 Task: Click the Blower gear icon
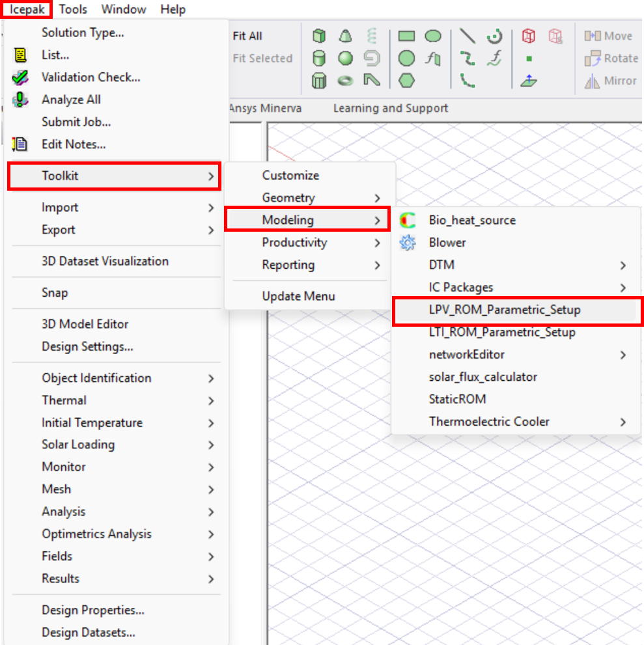[408, 243]
